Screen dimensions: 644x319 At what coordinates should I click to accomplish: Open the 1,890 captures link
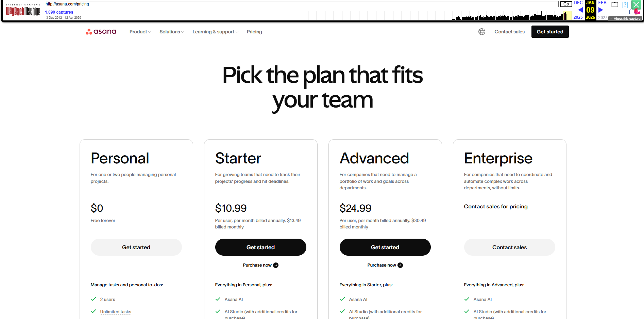click(x=58, y=12)
